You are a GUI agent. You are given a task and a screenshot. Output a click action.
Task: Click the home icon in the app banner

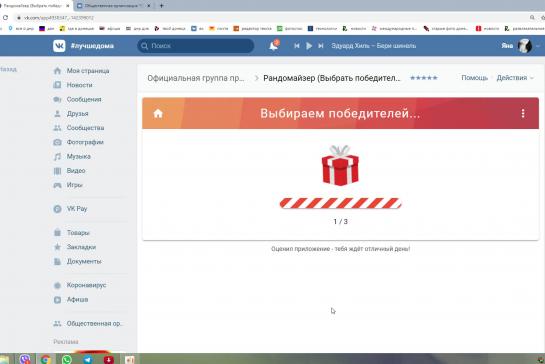(158, 113)
